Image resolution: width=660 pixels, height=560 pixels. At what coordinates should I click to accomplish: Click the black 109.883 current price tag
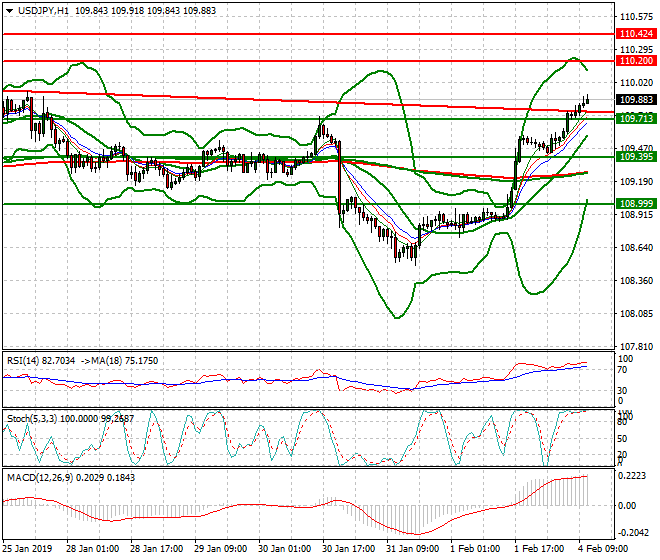click(x=636, y=100)
